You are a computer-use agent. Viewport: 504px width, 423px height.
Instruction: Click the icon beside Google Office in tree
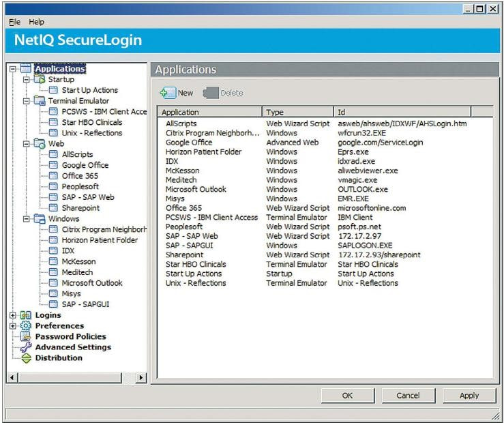53,165
